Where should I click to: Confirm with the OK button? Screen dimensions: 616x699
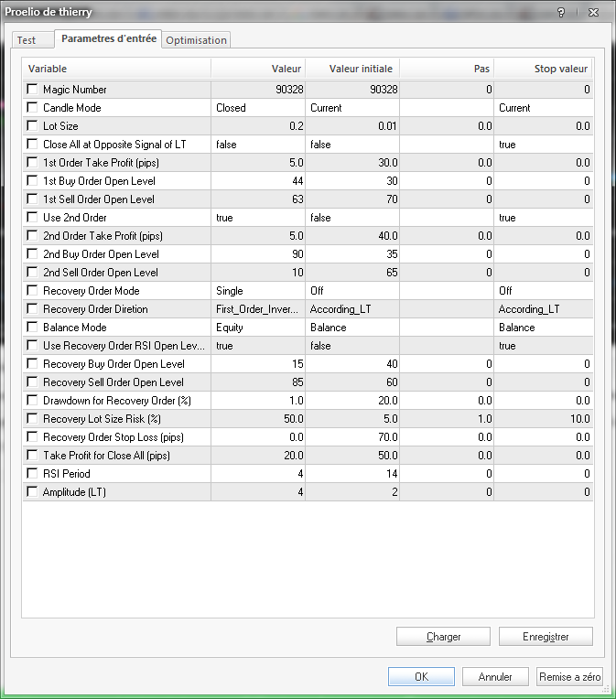pos(422,677)
